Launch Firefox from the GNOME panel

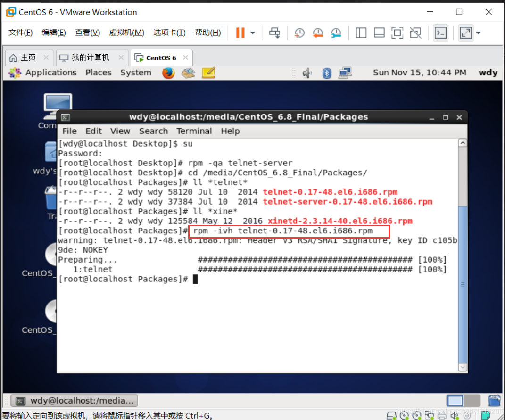pyautogui.click(x=168, y=73)
